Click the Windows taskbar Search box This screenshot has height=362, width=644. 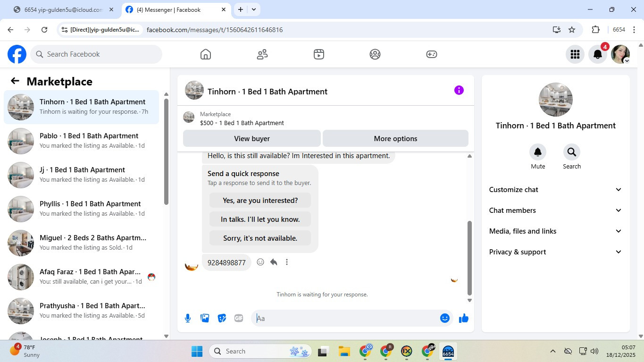[261, 351]
